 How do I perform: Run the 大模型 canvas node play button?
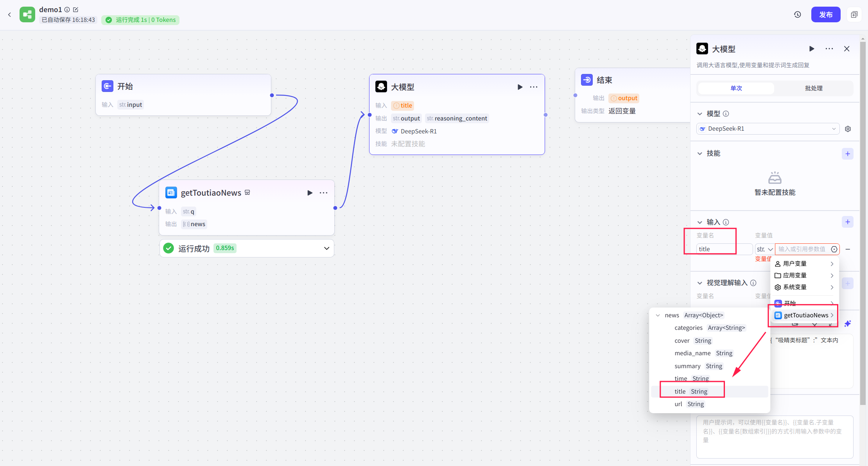click(520, 87)
